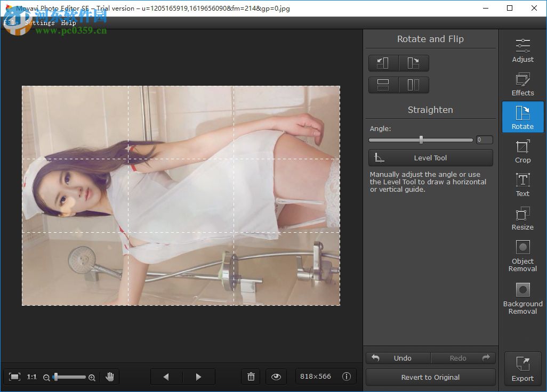
Task: Open the Effects panel
Action: (x=522, y=84)
